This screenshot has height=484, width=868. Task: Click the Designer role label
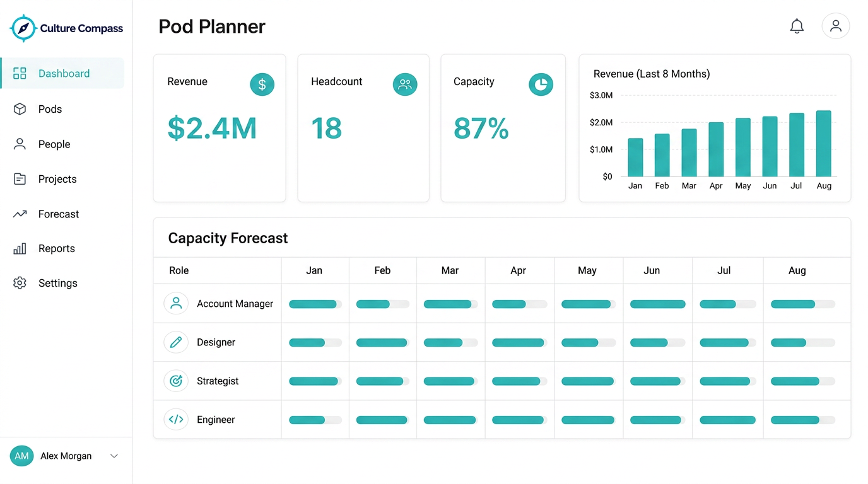pos(216,342)
